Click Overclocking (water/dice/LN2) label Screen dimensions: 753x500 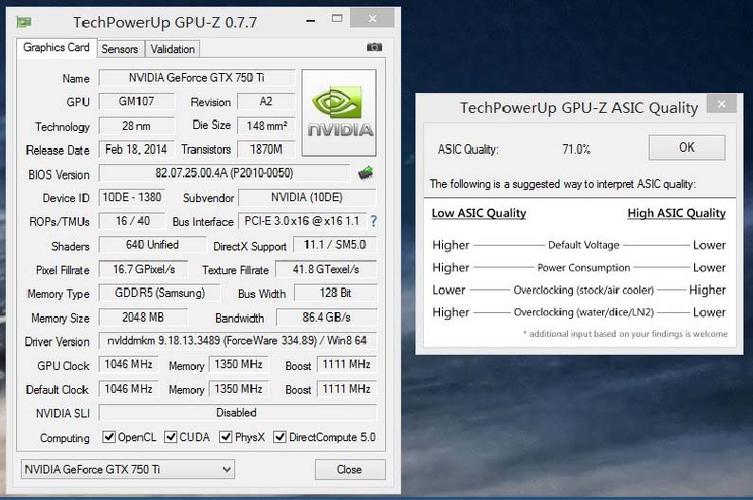[x=583, y=312]
